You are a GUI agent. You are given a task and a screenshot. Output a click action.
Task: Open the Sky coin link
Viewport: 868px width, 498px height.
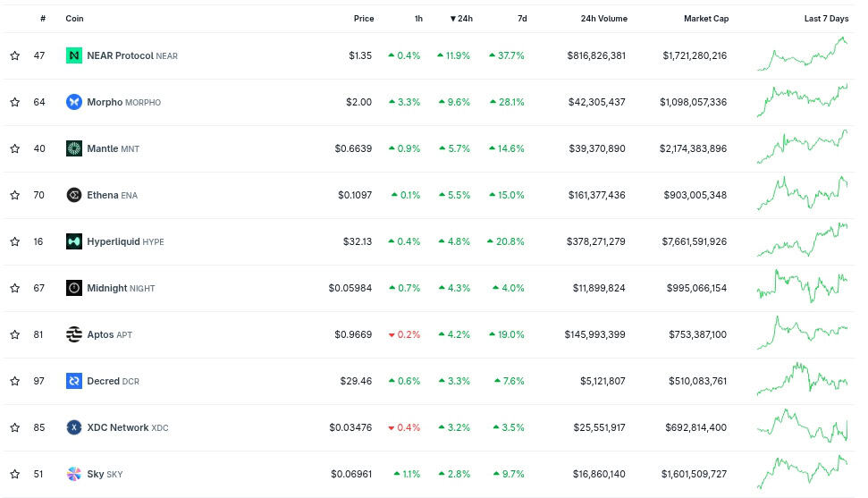[x=95, y=474]
